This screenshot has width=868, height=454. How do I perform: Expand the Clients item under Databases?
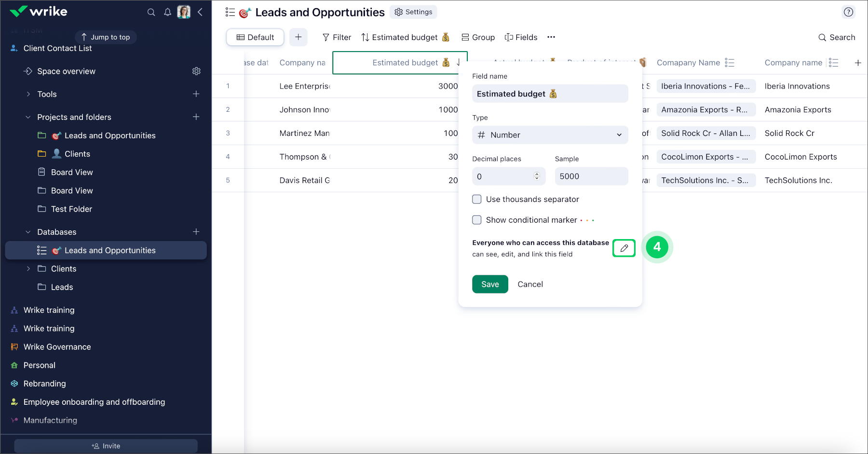click(x=28, y=268)
